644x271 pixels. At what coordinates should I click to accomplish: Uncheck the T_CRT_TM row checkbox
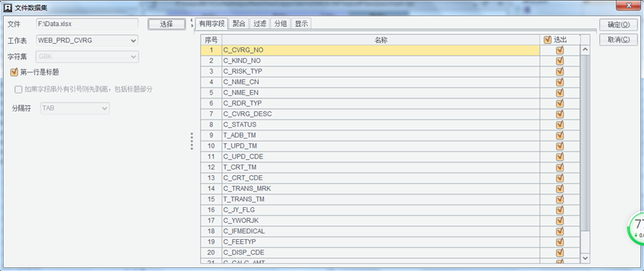pyautogui.click(x=560, y=168)
